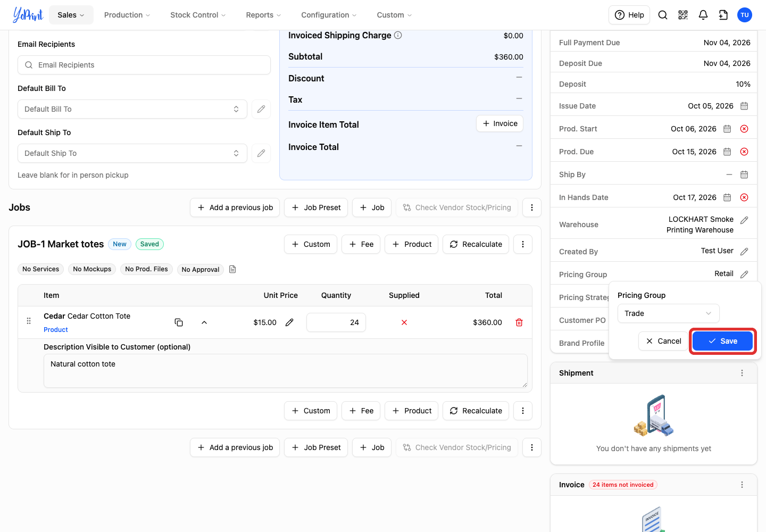This screenshot has width=766, height=532.
Task: Collapse the Cedar Cotton Tote item details
Action: tap(204, 322)
